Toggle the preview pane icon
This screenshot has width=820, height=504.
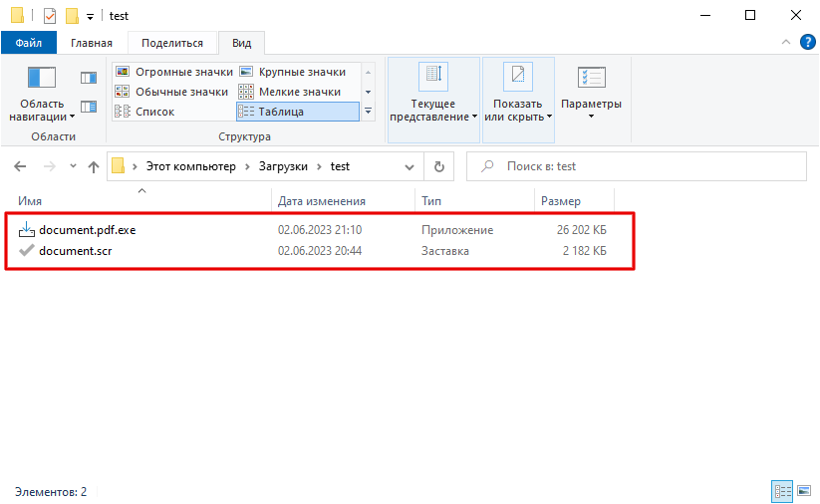89,78
